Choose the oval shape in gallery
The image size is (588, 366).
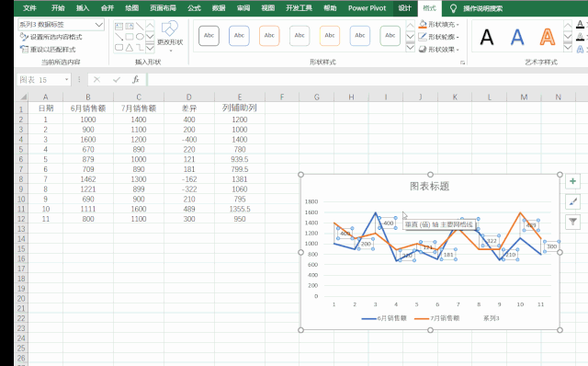pos(140,37)
